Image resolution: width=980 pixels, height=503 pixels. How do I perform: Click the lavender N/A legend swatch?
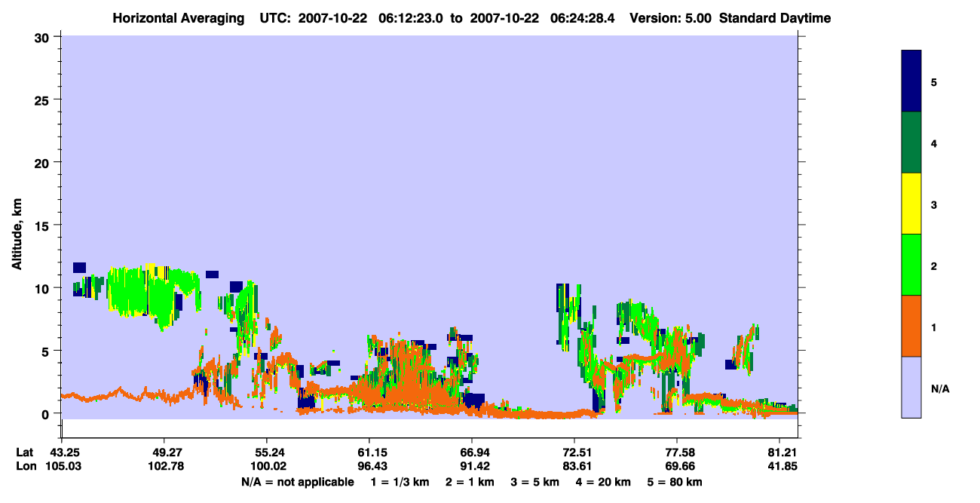click(911, 387)
